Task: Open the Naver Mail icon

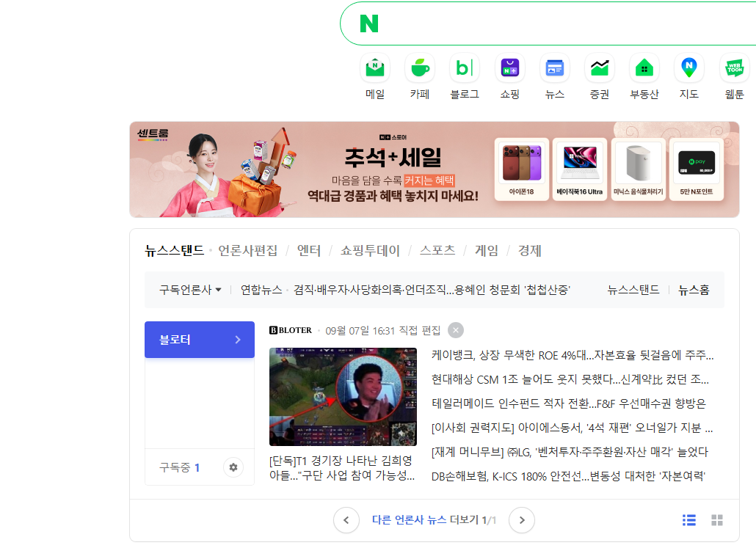Action: [x=374, y=68]
